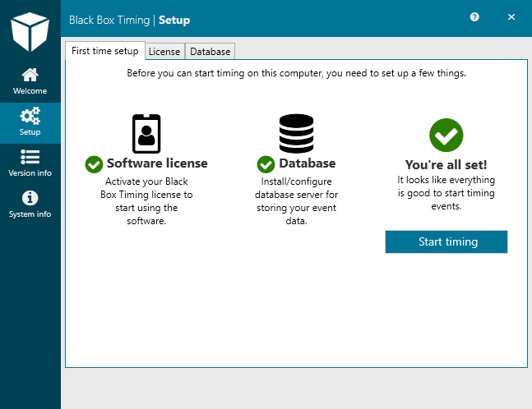Close the Setup window
Viewport: 532px width, 409px height.
[x=511, y=17]
